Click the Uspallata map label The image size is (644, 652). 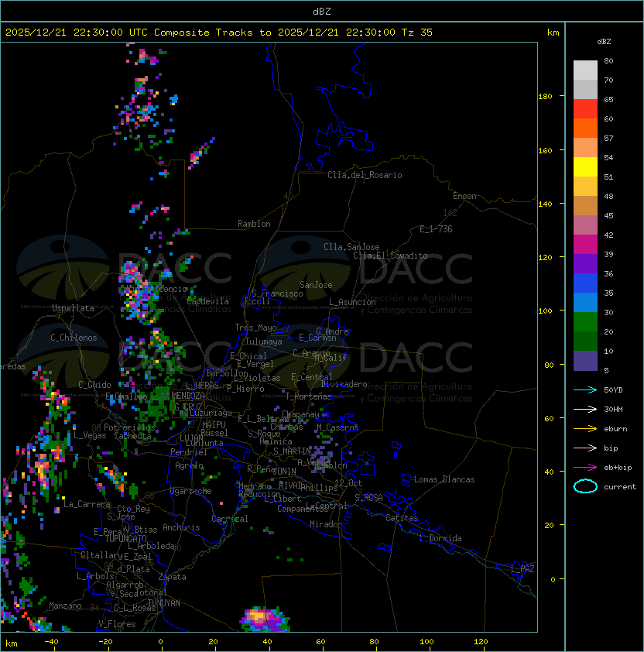coord(73,308)
